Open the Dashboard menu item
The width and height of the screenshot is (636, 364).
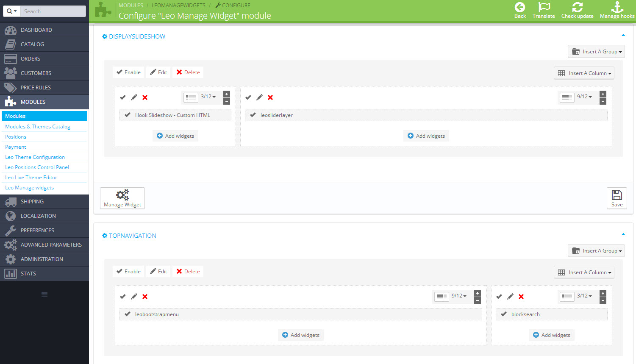44,30
